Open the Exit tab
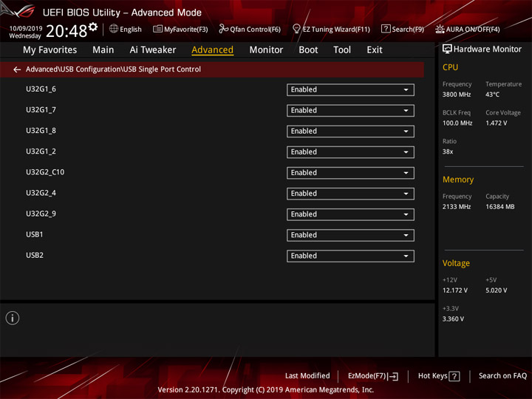This screenshot has width=532, height=399. tap(375, 50)
